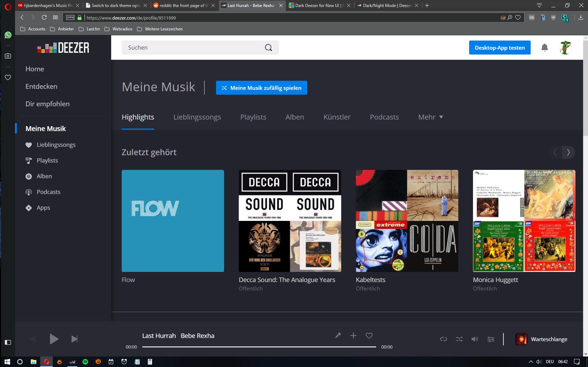This screenshot has width=588, height=367.
Task: Switch to Highlights tab
Action: click(138, 117)
